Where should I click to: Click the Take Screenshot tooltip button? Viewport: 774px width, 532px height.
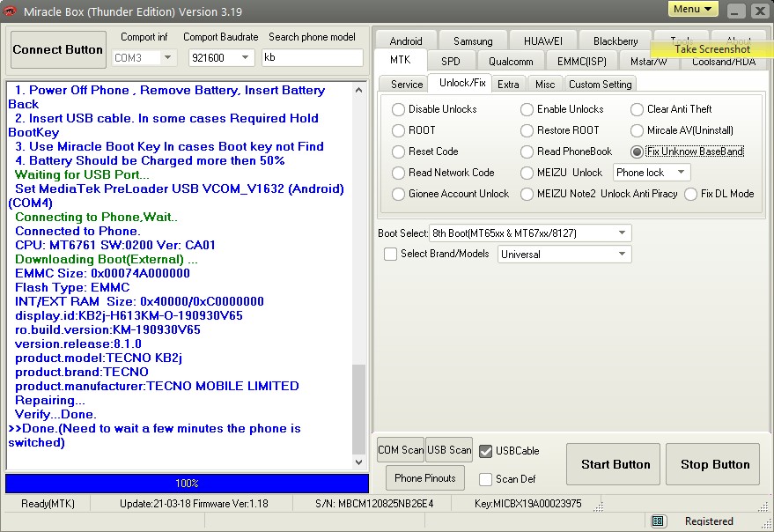pyautogui.click(x=711, y=49)
